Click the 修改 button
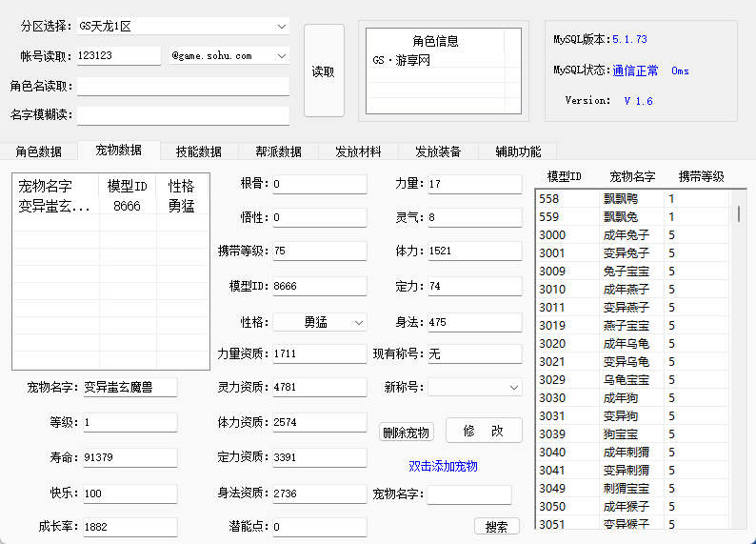 coord(484,431)
